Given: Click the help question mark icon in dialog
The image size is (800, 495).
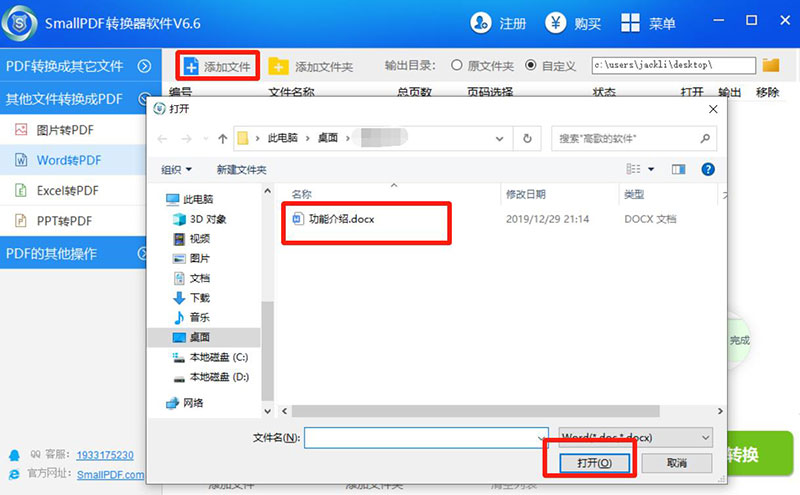Looking at the screenshot, I should pos(707,170).
